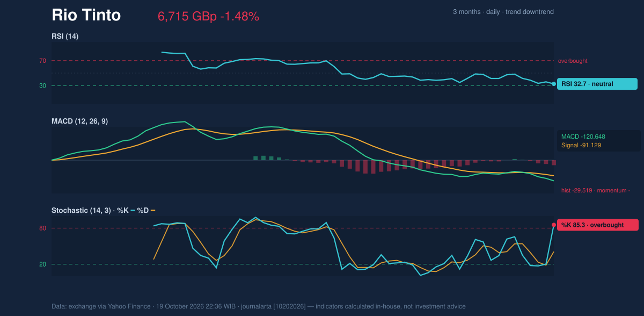The width and height of the screenshot is (644, 316).
Task: Click the hist -29.519 momentum label
Action: [596, 190]
